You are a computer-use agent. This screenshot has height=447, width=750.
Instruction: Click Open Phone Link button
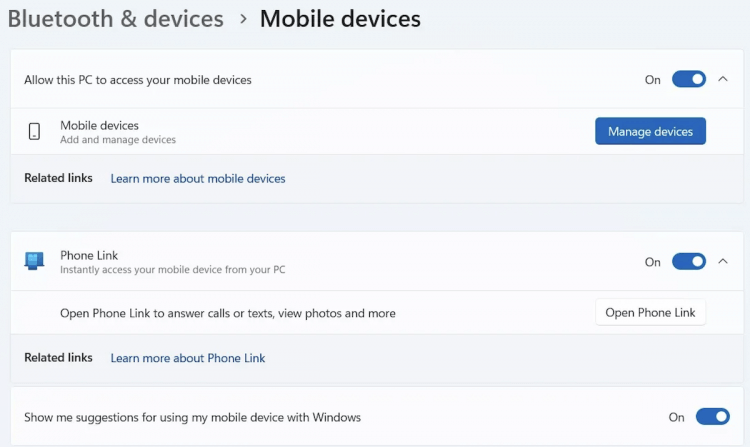pyautogui.click(x=650, y=312)
